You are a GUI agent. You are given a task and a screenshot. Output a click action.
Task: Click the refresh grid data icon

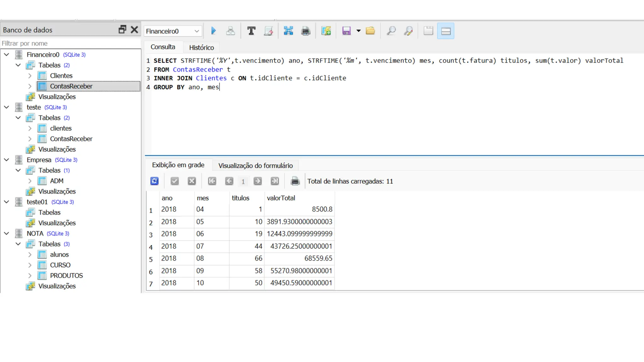(x=154, y=181)
